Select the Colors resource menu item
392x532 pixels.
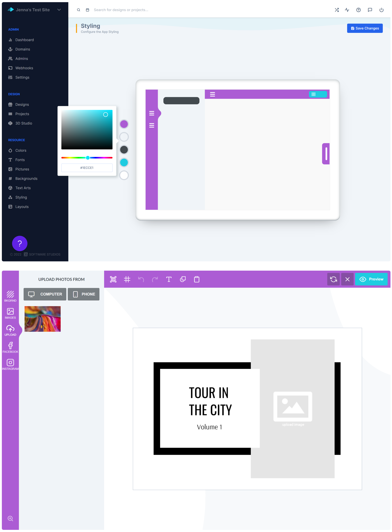coord(21,150)
